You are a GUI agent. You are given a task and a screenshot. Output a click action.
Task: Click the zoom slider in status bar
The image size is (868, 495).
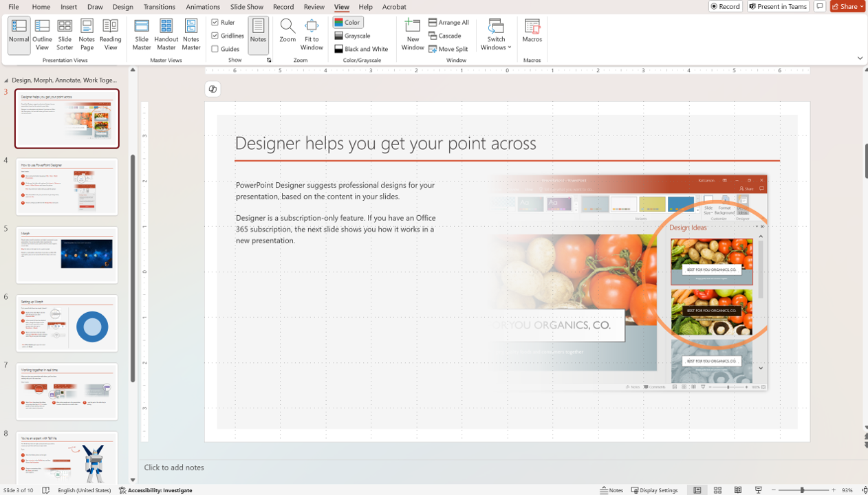point(802,490)
